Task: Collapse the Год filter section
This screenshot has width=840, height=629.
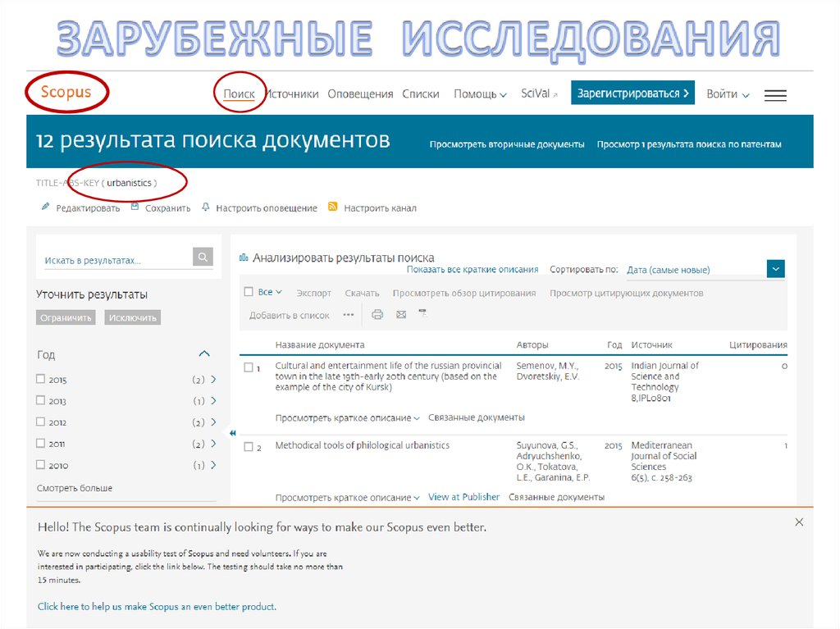Action: click(204, 354)
